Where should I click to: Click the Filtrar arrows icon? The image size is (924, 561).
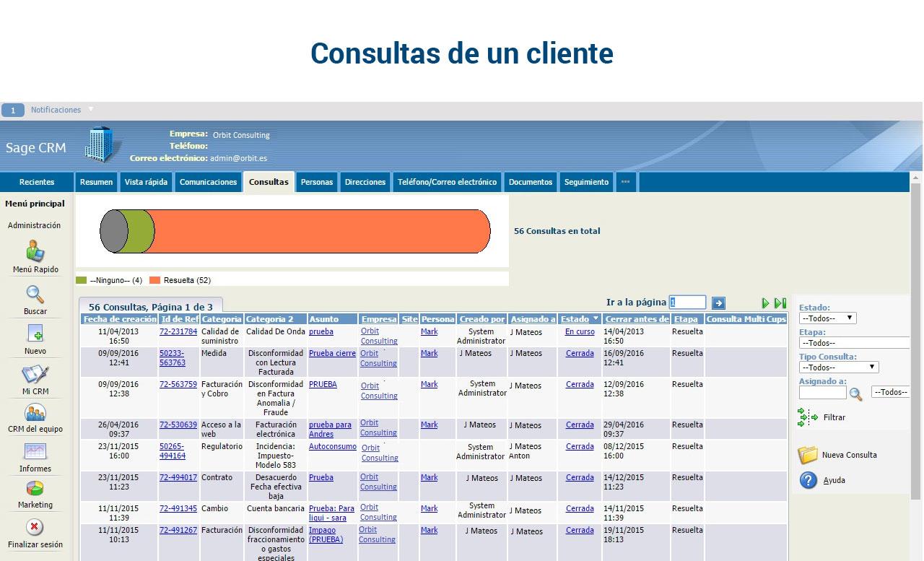[x=808, y=417]
